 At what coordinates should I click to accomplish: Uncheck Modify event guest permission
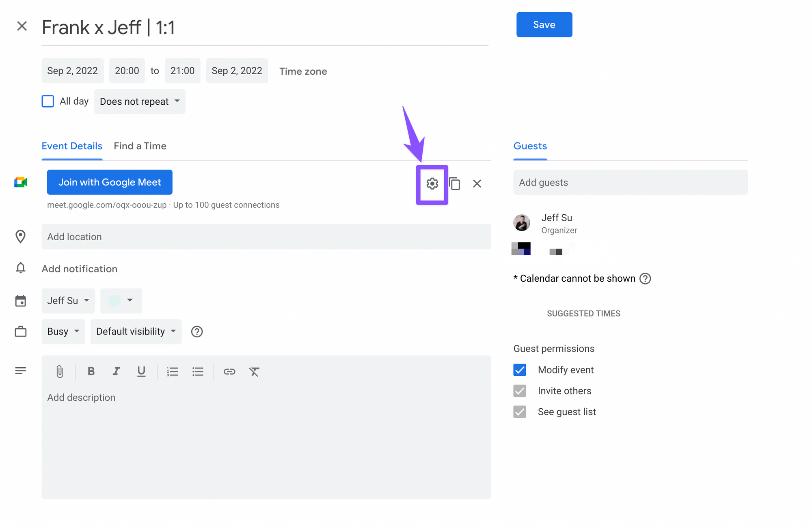coord(520,370)
